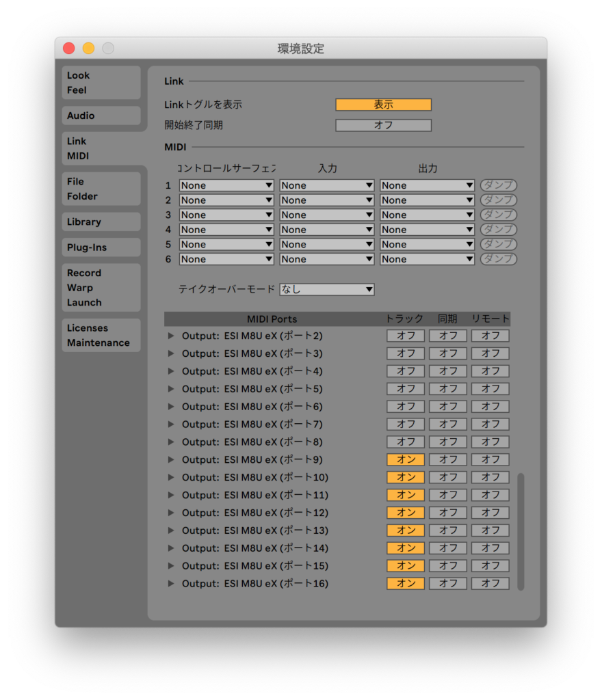Screen dimensions: 602x700
Task: Open the takeover mode (テイクオーバーモード) dropdown
Action: pyautogui.click(x=327, y=289)
